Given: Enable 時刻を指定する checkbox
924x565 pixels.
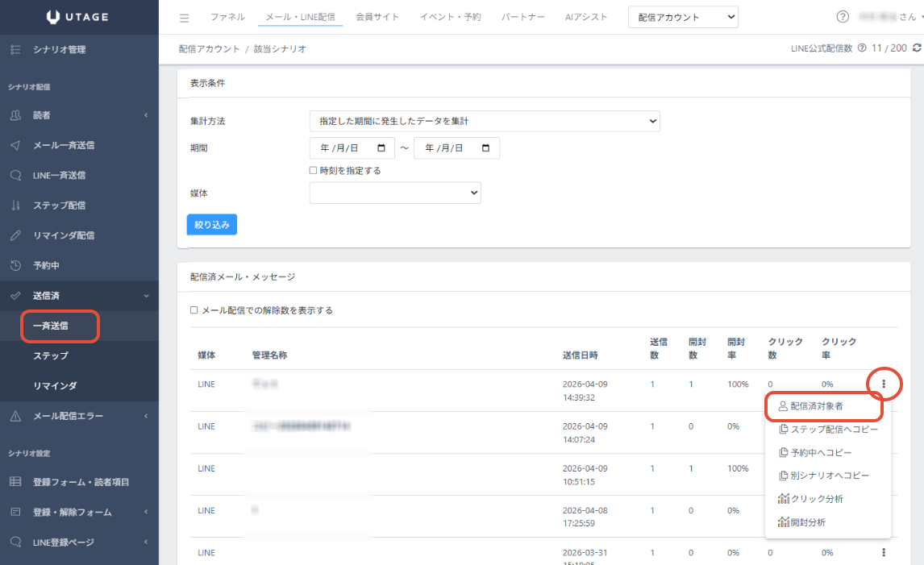Looking at the screenshot, I should click(314, 171).
